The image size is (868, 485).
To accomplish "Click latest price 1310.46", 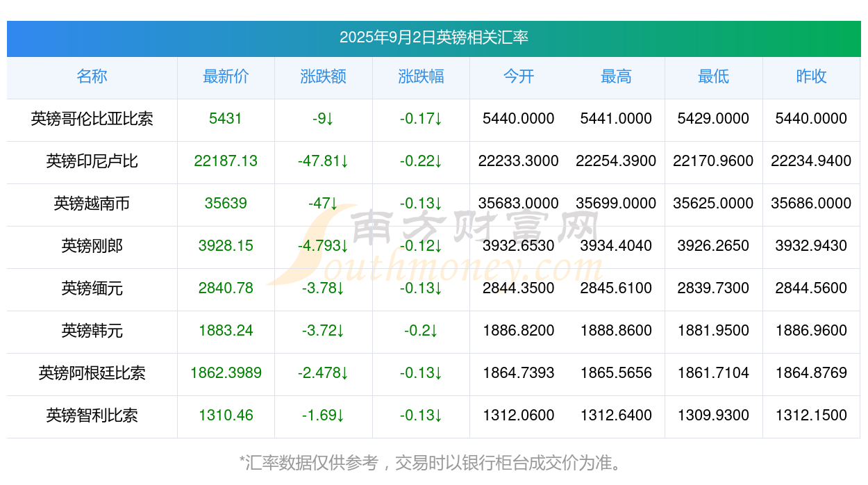I will coord(226,416).
